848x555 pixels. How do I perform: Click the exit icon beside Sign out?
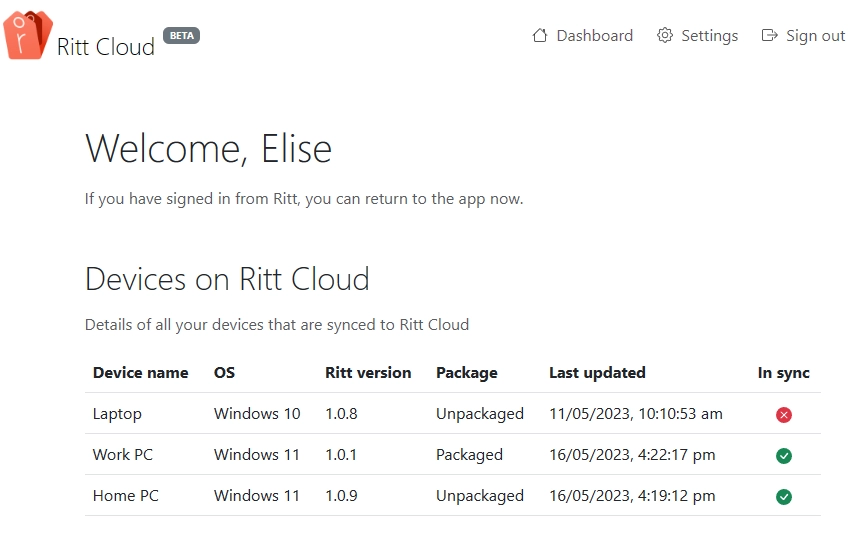(x=770, y=36)
